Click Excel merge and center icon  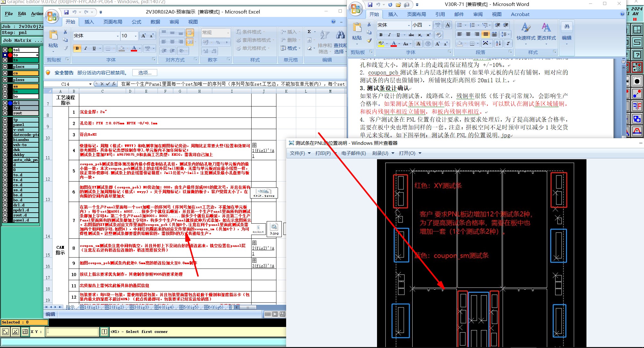pos(190,41)
